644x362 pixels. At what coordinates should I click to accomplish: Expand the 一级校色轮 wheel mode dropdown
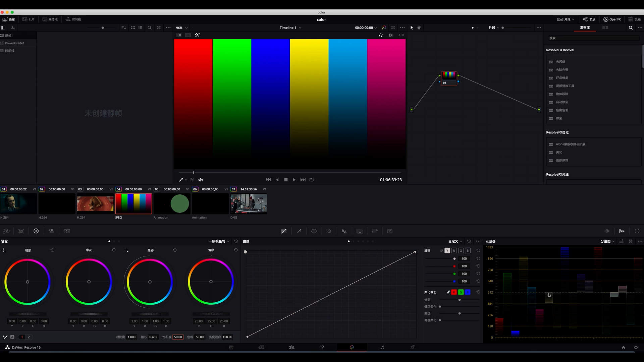(219, 241)
